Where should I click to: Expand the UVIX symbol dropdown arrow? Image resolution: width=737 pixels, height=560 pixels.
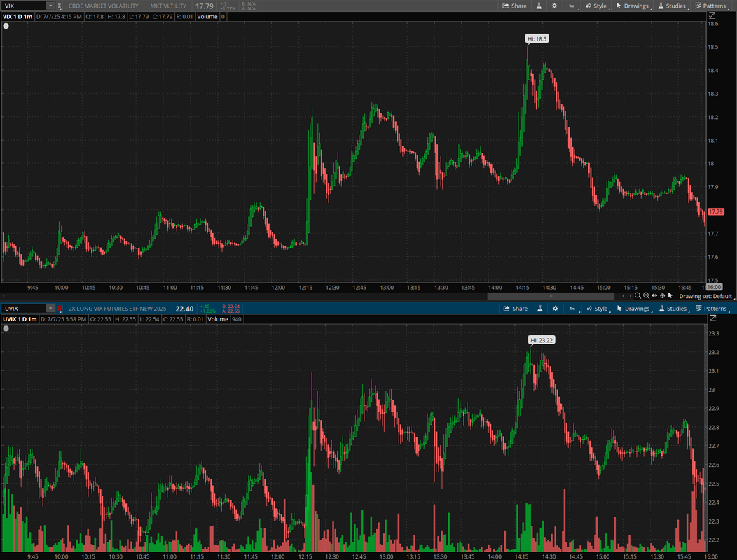pos(50,308)
